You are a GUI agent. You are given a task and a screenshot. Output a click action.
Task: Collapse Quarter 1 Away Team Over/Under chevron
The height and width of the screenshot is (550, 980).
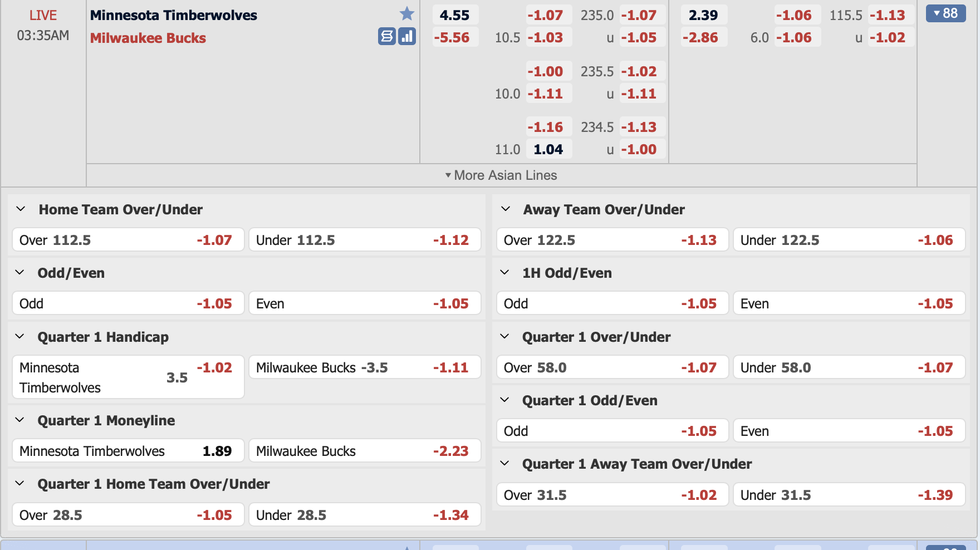tap(504, 464)
